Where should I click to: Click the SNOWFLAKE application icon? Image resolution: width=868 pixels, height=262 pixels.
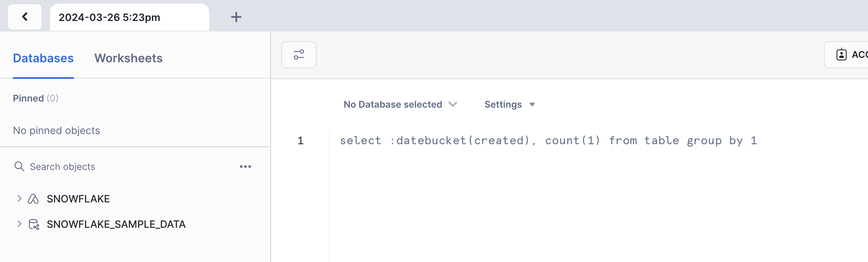pyautogui.click(x=33, y=199)
